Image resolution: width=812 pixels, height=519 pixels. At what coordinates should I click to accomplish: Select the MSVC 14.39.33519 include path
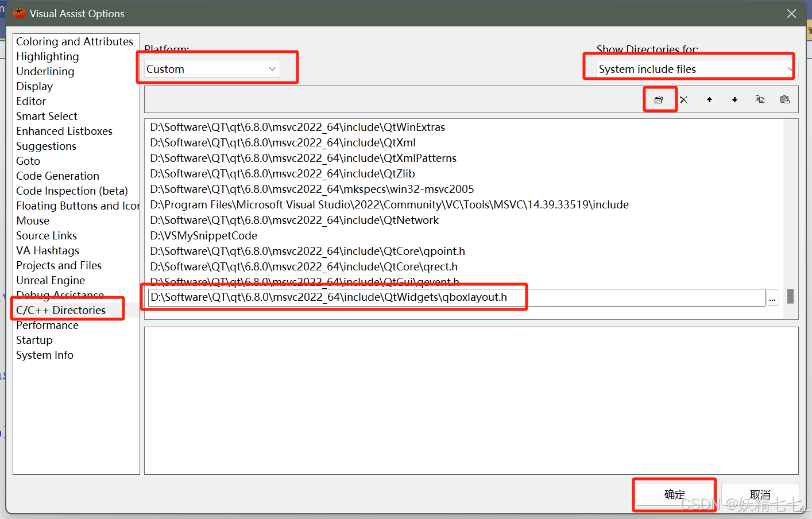click(389, 204)
